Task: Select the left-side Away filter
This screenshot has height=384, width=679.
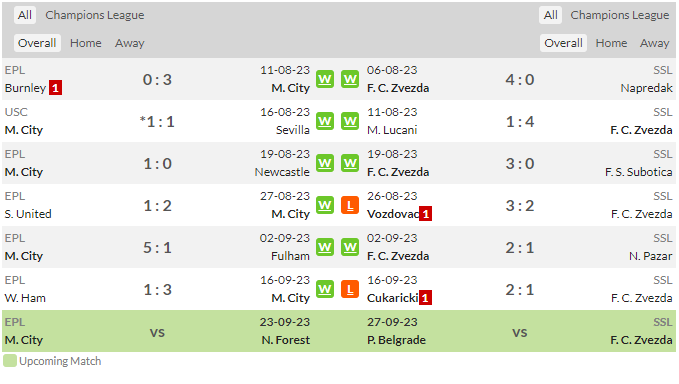Action: click(129, 43)
